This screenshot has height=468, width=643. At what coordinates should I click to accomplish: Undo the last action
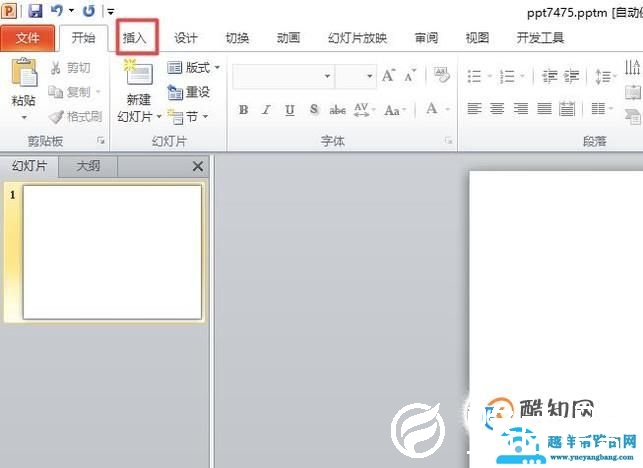coord(57,11)
